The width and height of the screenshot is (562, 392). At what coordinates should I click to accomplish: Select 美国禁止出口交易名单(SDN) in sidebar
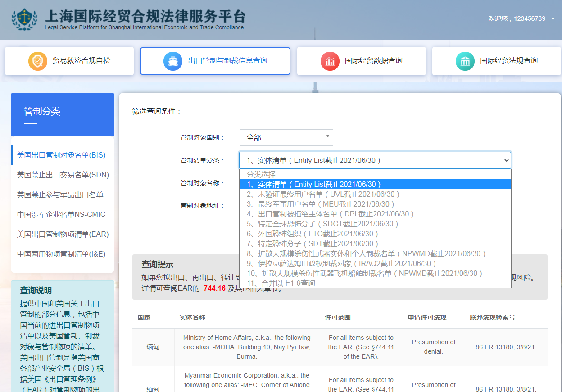coord(63,175)
